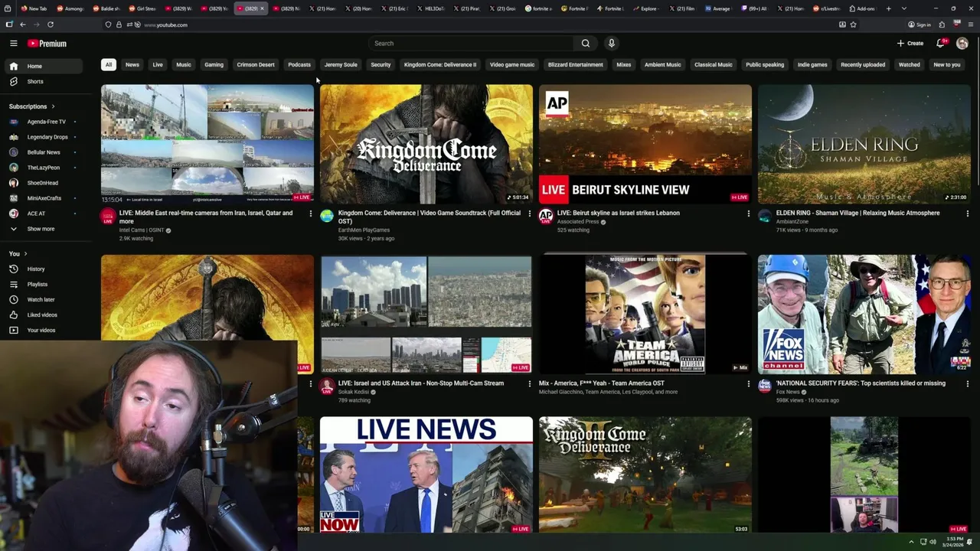Open more options for Team America mix
This screenshot has width=980, height=551.
click(748, 383)
